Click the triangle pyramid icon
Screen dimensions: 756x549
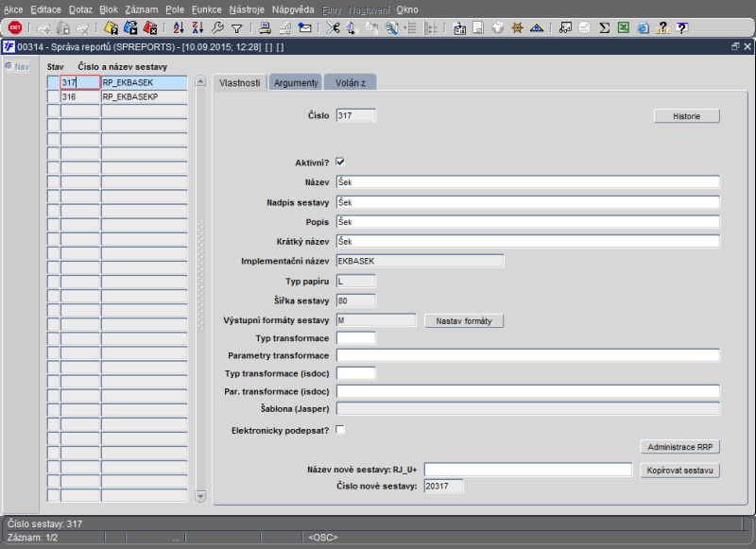(537, 28)
